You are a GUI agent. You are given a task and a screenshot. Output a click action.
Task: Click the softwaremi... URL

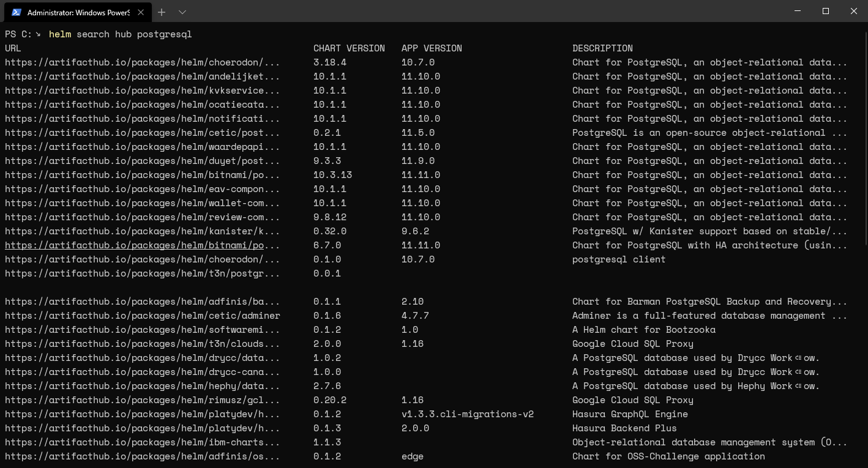tap(142, 330)
